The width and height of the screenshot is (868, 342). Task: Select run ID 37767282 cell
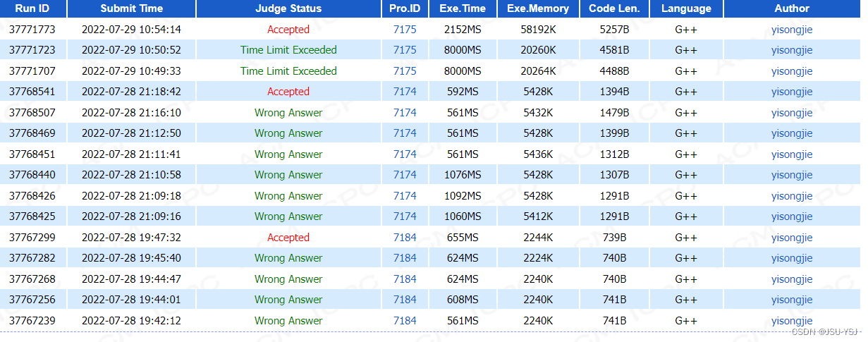point(32,258)
